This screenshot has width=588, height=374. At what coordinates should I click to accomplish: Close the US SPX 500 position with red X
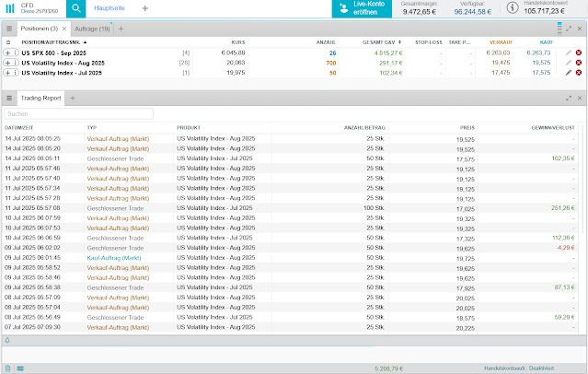tap(579, 53)
